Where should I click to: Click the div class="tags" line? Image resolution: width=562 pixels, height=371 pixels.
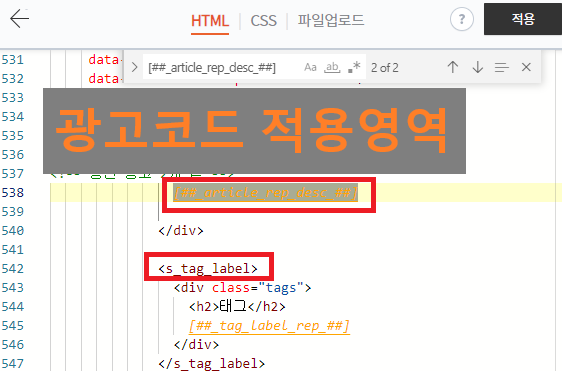coord(243,288)
